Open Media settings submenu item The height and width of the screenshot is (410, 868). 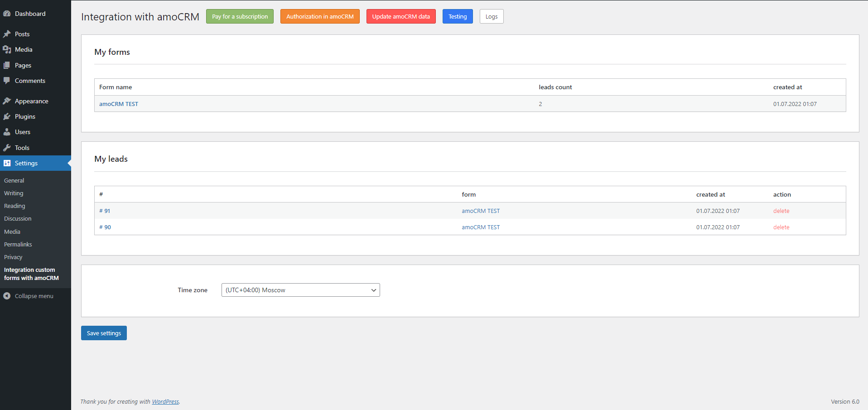coord(12,232)
